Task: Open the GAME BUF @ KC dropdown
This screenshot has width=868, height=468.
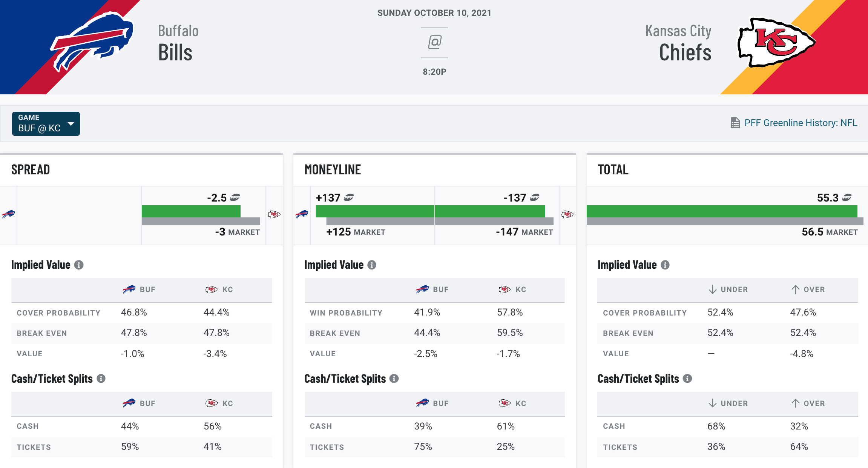Action: click(46, 123)
